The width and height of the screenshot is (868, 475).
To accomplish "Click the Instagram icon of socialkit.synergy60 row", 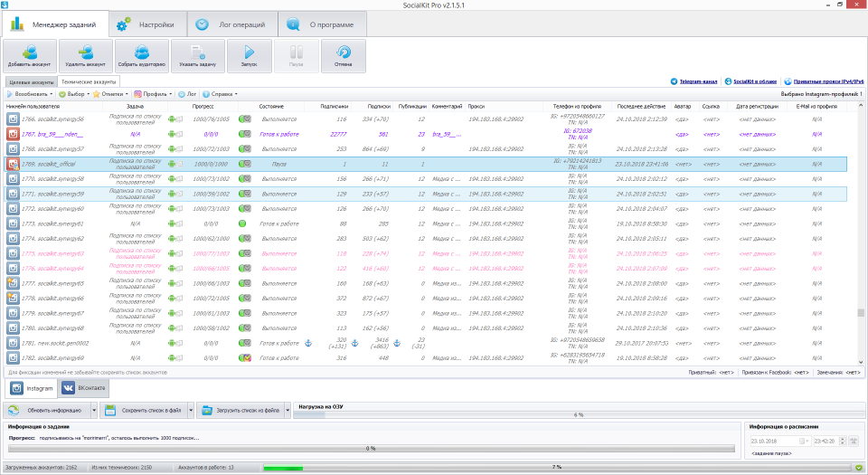I will [x=13, y=209].
